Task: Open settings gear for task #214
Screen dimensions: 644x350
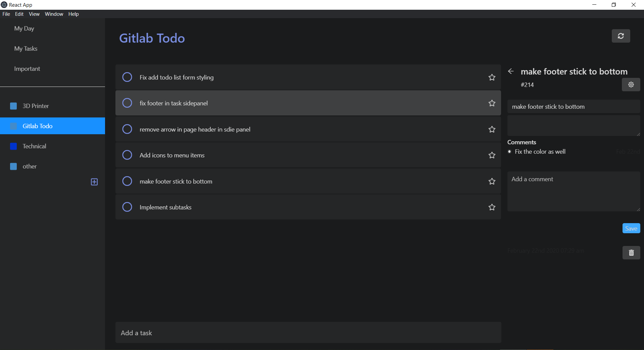Action: [631, 85]
